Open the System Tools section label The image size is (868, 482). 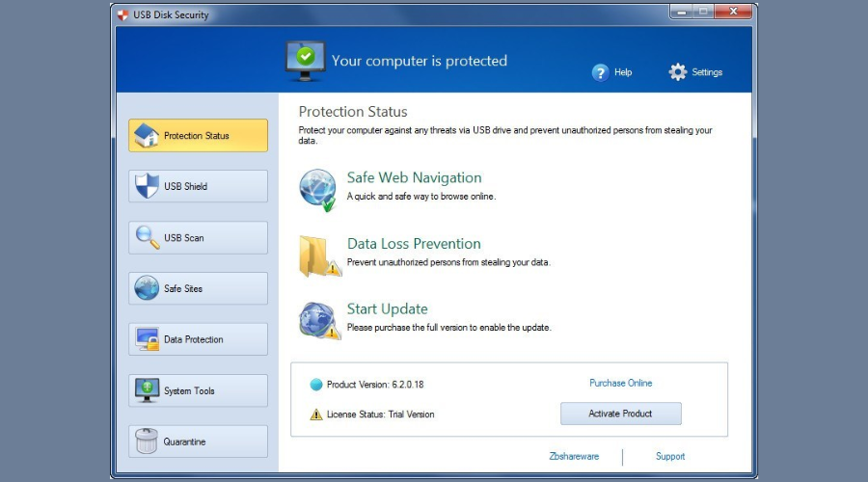(x=189, y=390)
